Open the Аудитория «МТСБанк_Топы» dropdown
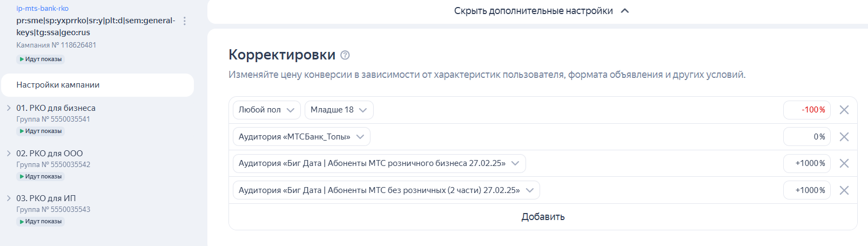 coord(301,137)
